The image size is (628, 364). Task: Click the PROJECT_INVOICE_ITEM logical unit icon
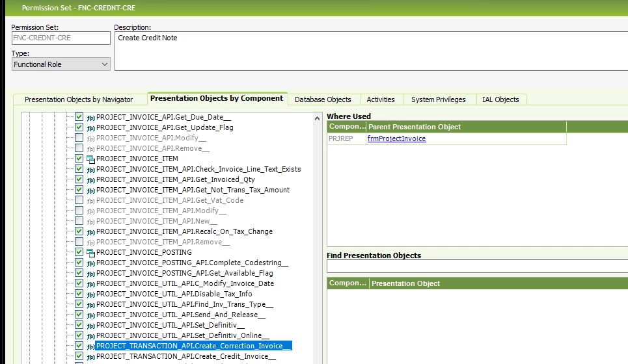pyautogui.click(x=90, y=159)
